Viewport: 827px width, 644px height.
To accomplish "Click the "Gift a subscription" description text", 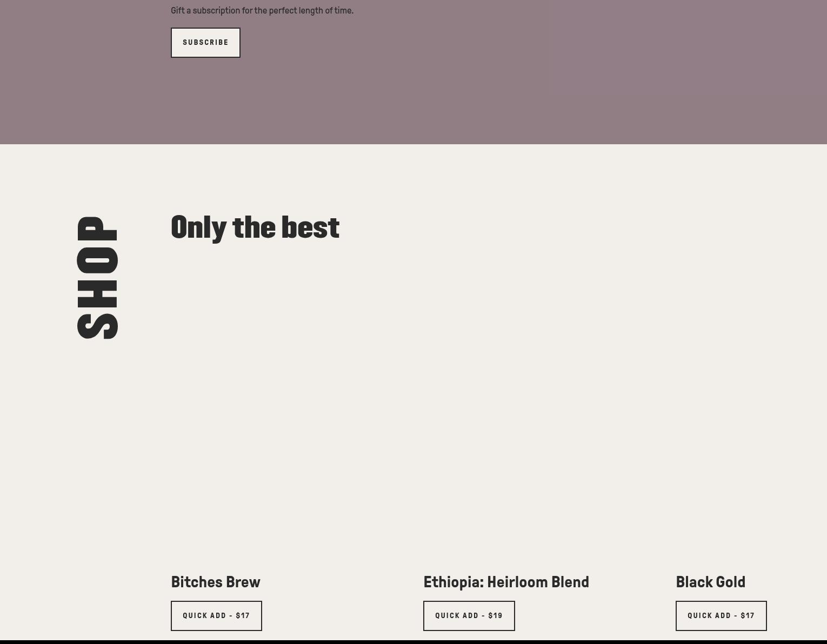I will (262, 11).
